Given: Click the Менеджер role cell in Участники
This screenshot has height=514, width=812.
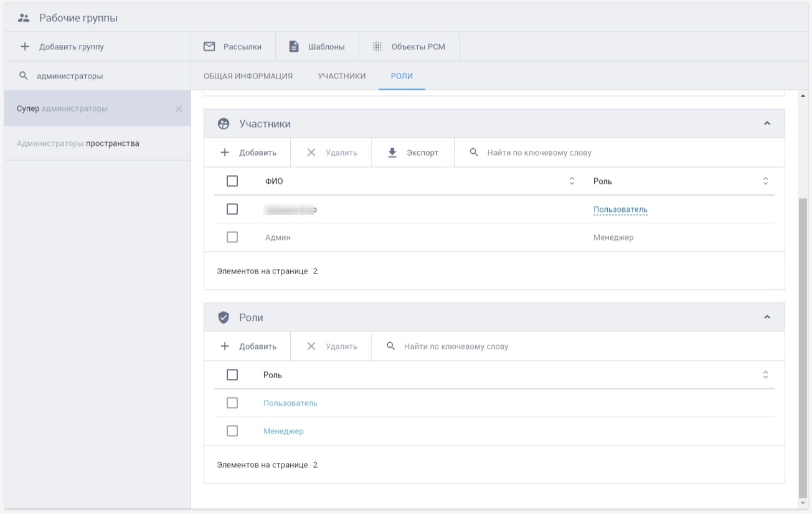Looking at the screenshot, I should 613,237.
